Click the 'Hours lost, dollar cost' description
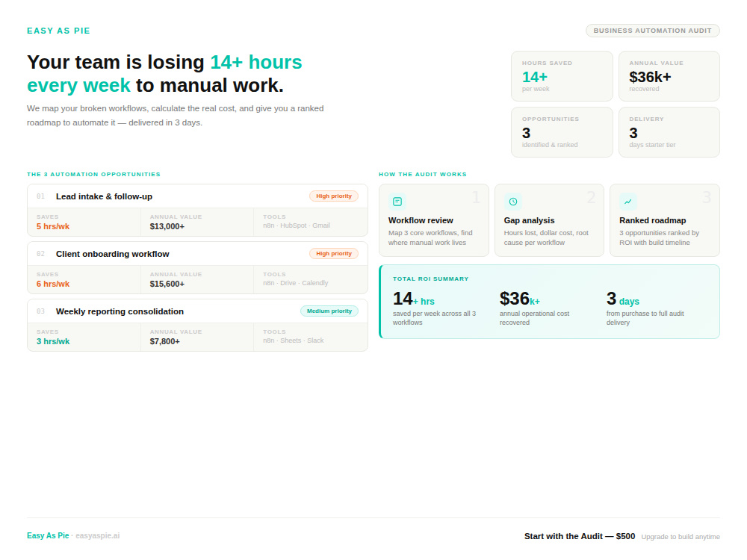Screen dimensions: 747x560 (546, 237)
